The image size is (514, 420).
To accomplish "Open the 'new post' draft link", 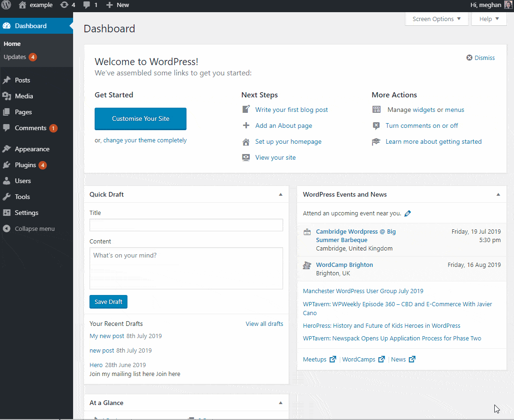I will tap(102, 351).
